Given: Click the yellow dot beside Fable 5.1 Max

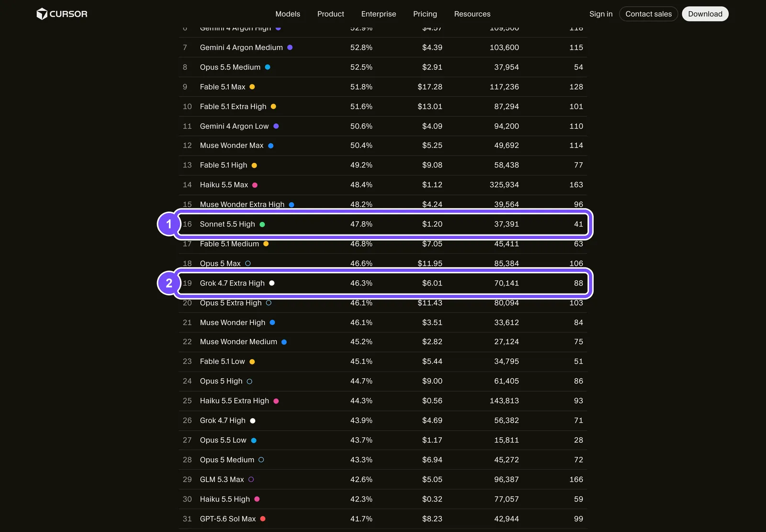Looking at the screenshot, I should coord(252,87).
